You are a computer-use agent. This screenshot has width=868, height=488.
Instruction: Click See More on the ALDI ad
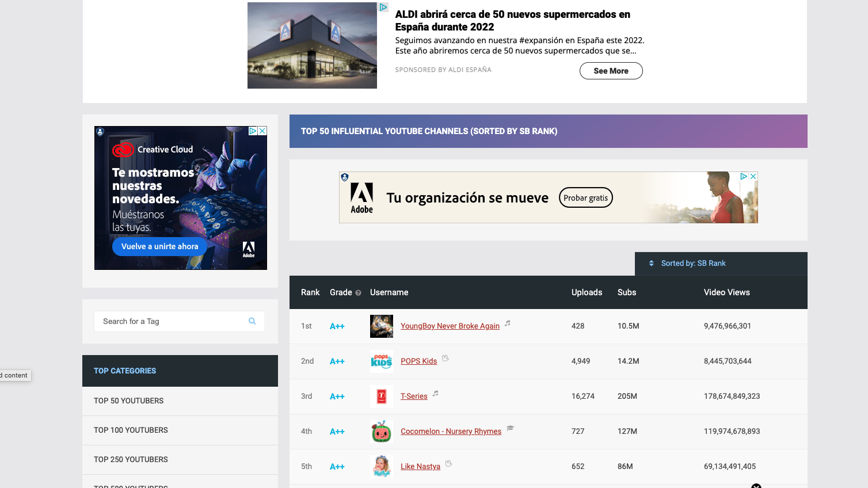coord(611,71)
